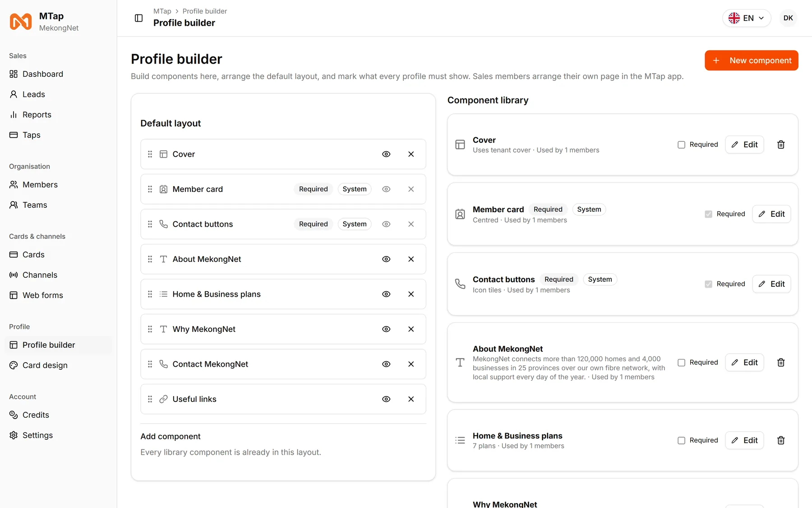Screen dimensions: 812x508
Task: Grab the drag handle for Useful links row
Action: (x=150, y=399)
